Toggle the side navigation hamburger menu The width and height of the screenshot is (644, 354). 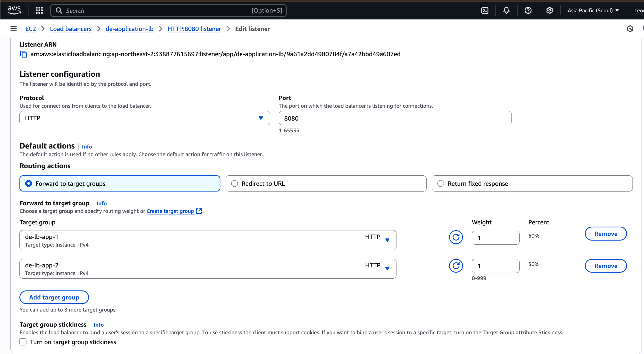coord(13,29)
